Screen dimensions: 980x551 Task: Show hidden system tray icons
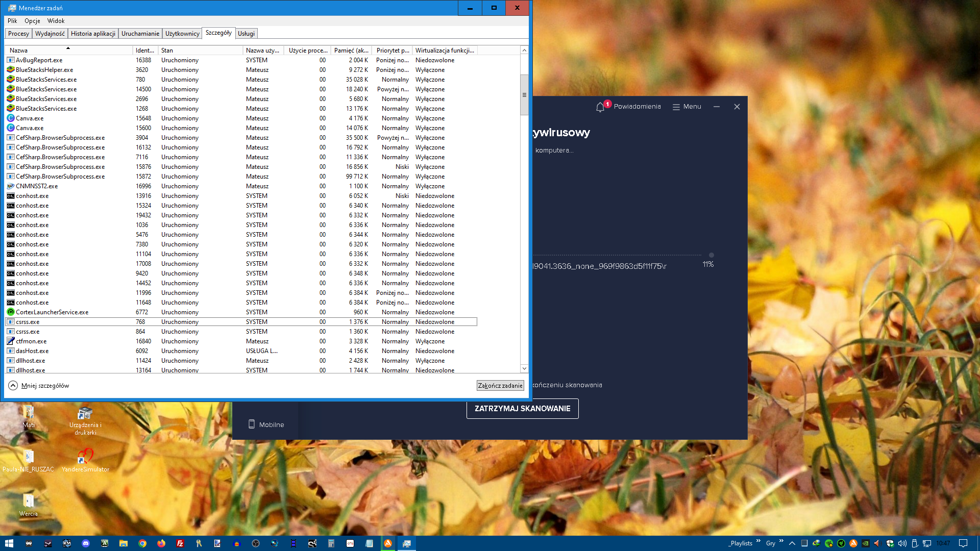click(x=792, y=543)
